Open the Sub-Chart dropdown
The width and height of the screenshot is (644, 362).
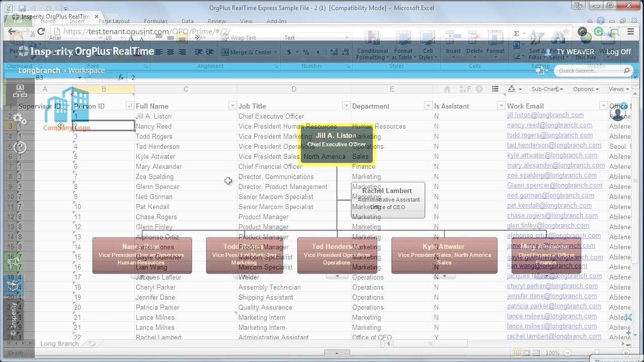547,89
